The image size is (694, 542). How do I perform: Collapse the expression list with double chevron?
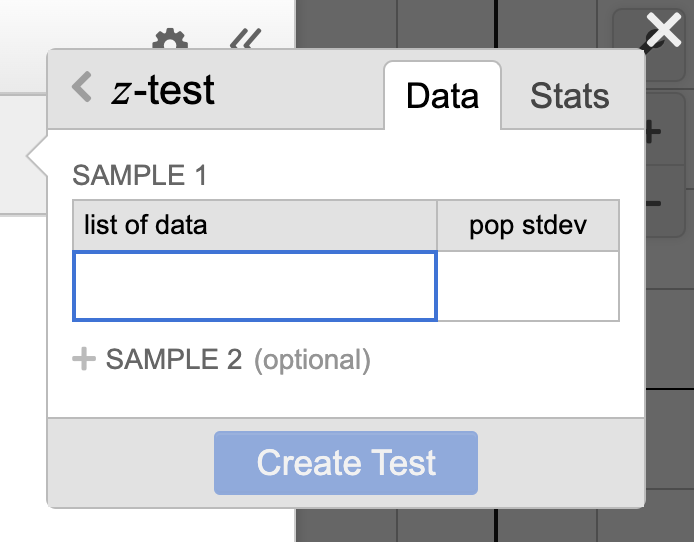[x=246, y=39]
